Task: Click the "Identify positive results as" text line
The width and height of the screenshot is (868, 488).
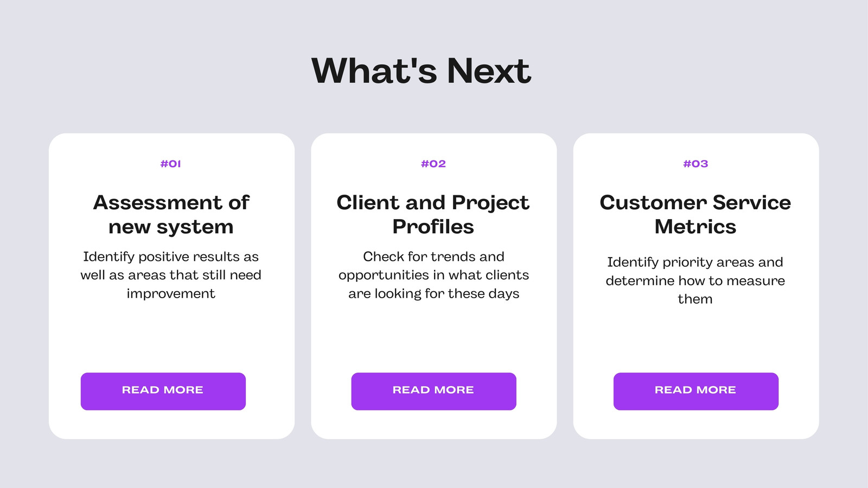Action: tap(171, 257)
